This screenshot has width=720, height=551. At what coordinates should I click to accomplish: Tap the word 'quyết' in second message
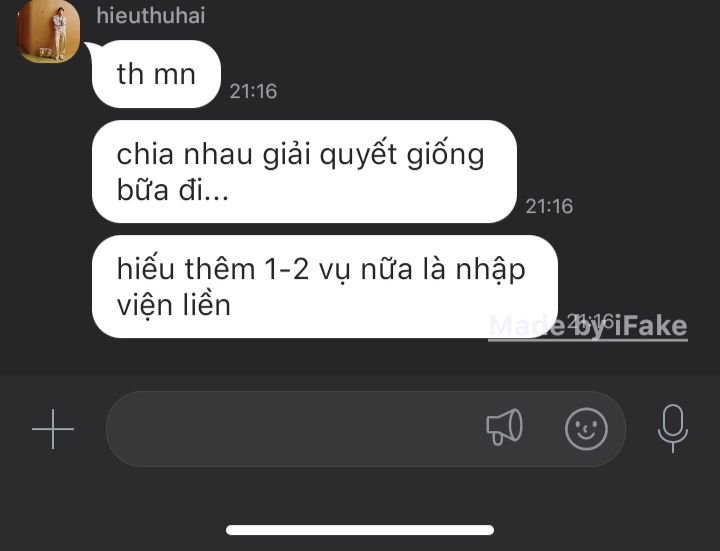[358, 156]
